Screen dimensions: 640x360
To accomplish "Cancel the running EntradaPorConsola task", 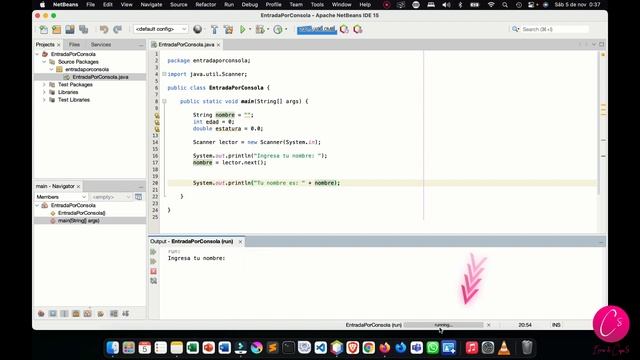I will pyautogui.click(x=489, y=325).
